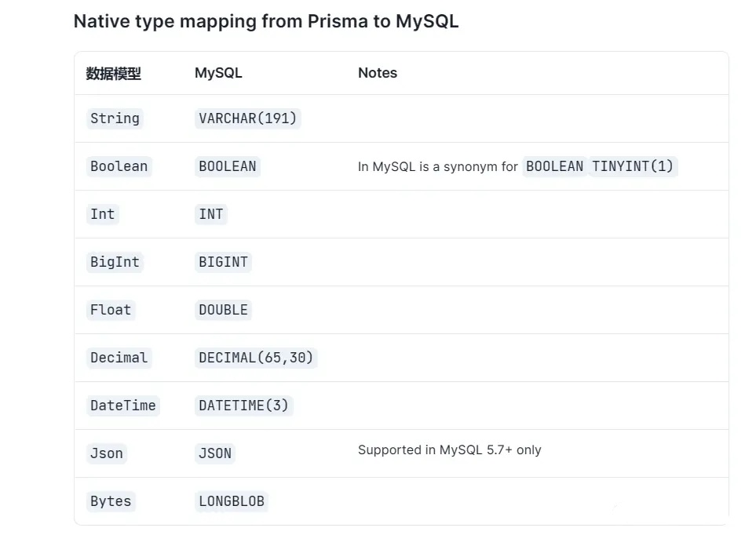This screenshot has width=756, height=535.
Task: Click the "Native type mapping" heading
Action: click(265, 21)
